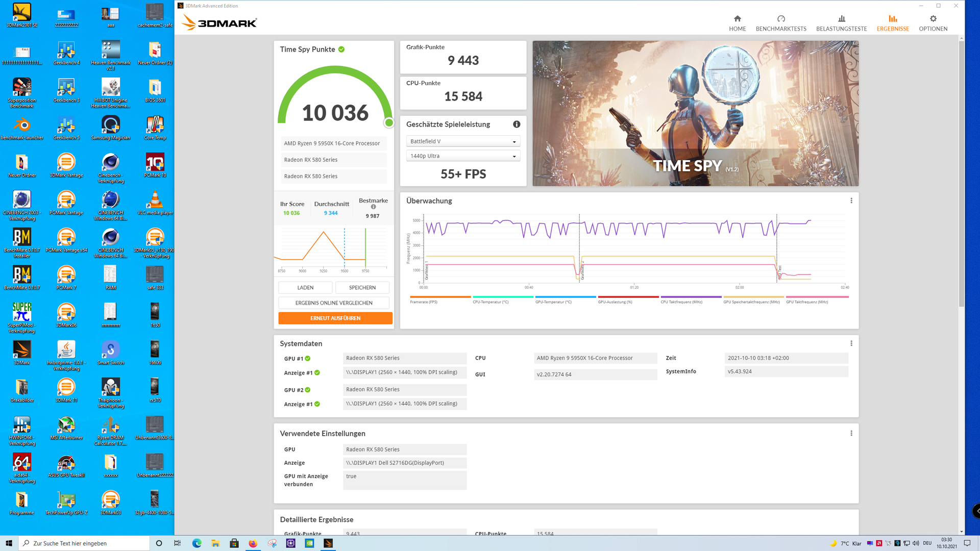Viewport: 980px width, 551px height.
Task: Click the Windows Start button
Action: pyautogui.click(x=9, y=543)
